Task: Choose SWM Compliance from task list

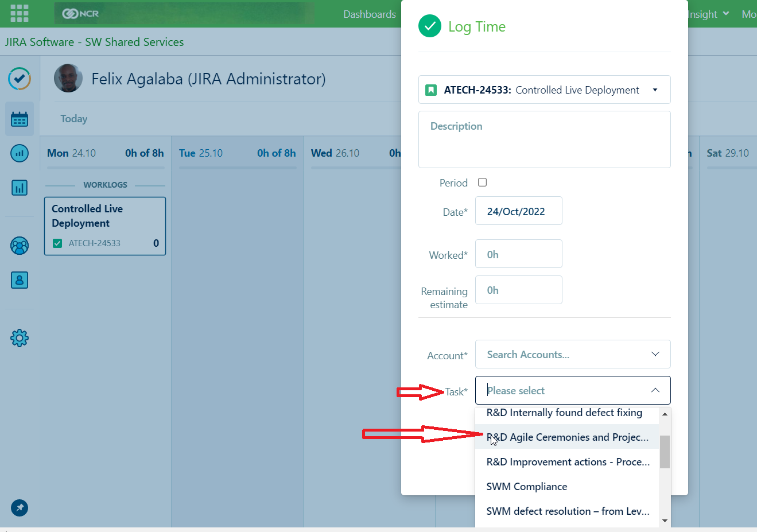Action: 526,487
